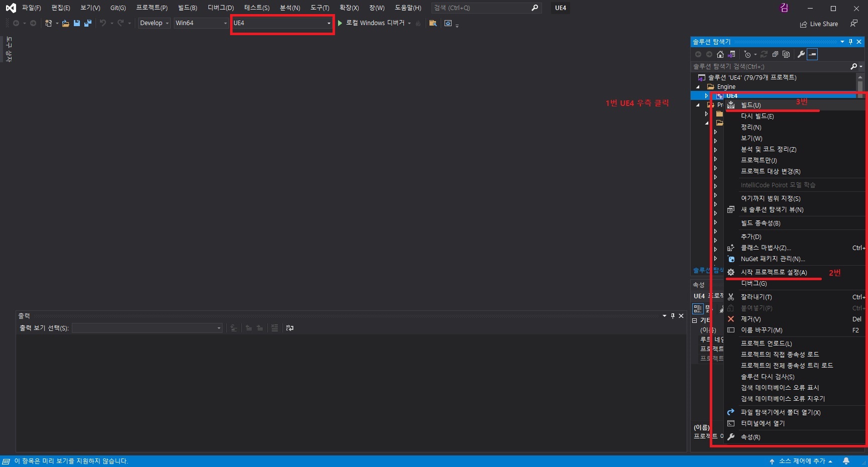This screenshot has height=467, width=868.
Task: Open the 파일(F) menu
Action: click(32, 8)
